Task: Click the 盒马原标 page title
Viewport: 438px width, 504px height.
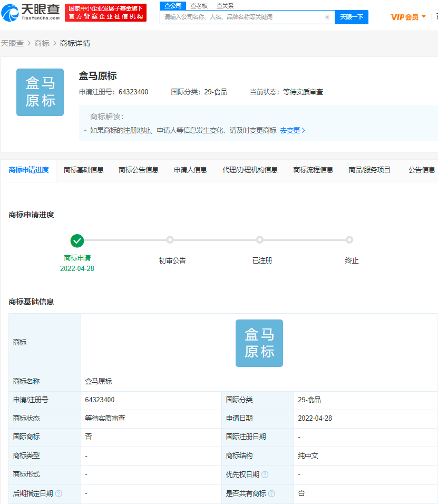Action: coord(98,76)
